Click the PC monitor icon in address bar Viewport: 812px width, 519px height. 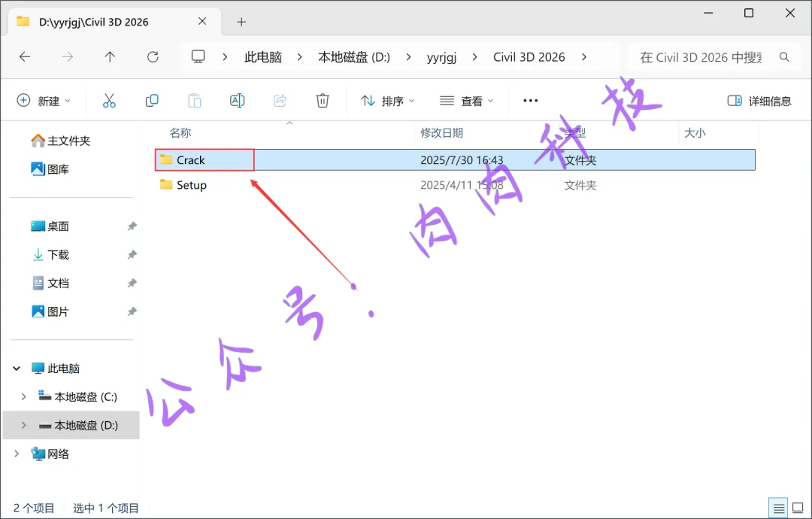tap(198, 56)
